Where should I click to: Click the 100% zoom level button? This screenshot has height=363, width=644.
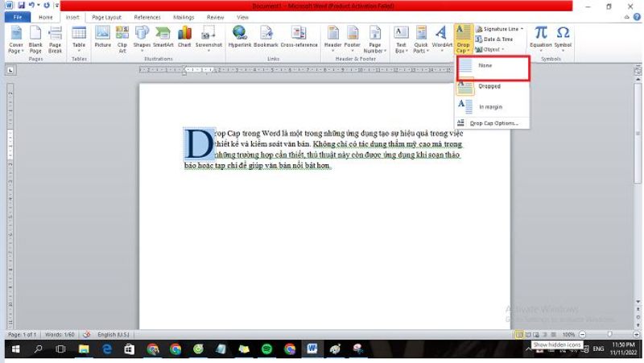568,335
